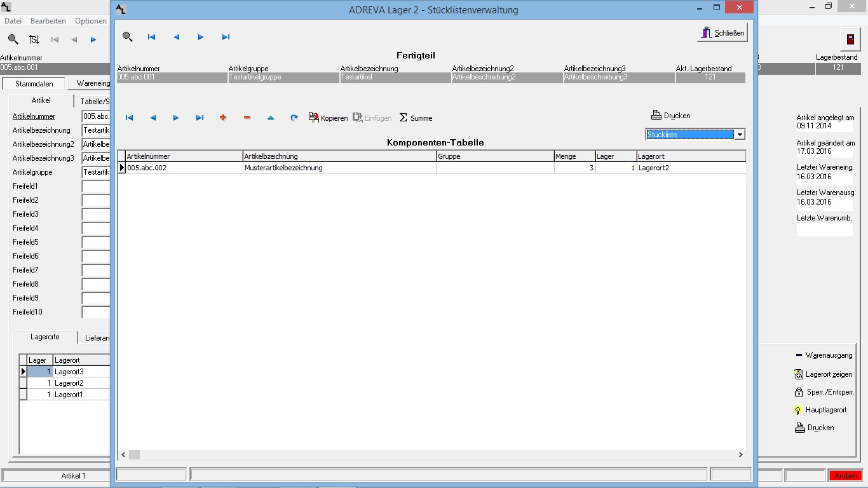This screenshot has width=868, height=488.
Task: Close the dialog with Schließen button
Action: [722, 33]
